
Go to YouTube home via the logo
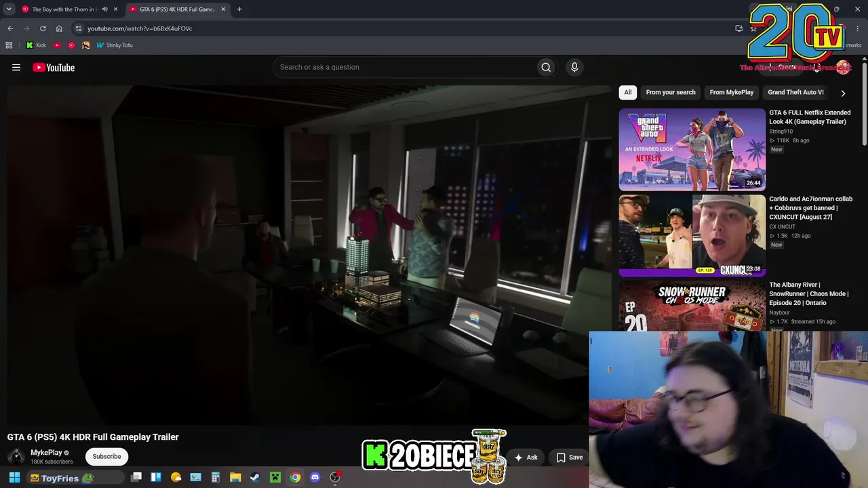(54, 67)
